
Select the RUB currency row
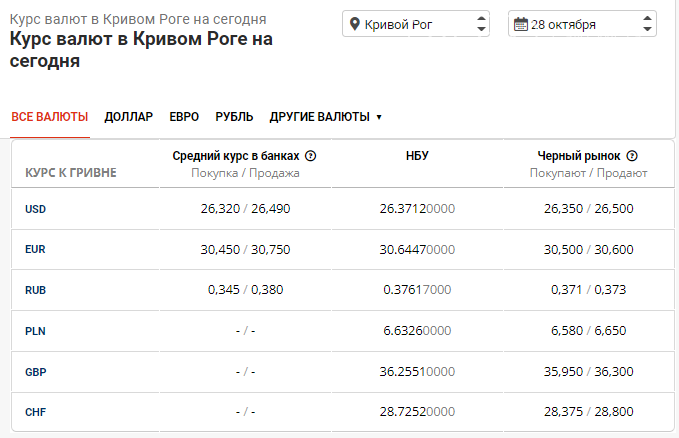[x=36, y=290]
